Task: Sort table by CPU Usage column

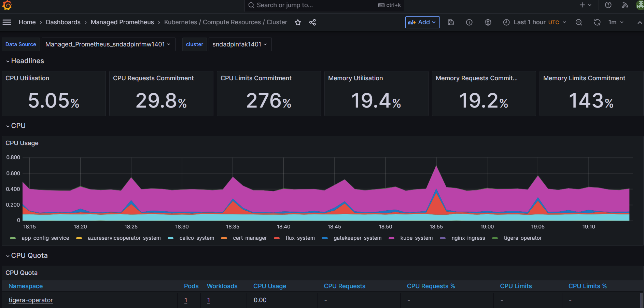Action: coord(270,286)
